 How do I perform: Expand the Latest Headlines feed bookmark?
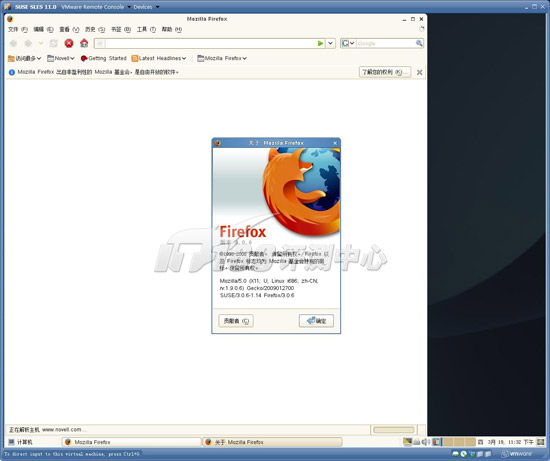tap(159, 58)
